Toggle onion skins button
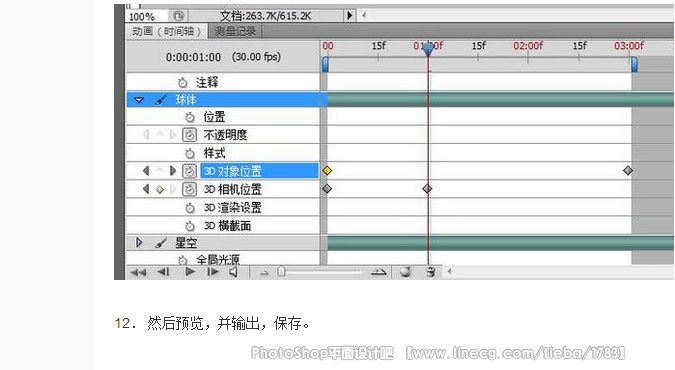 [405, 272]
